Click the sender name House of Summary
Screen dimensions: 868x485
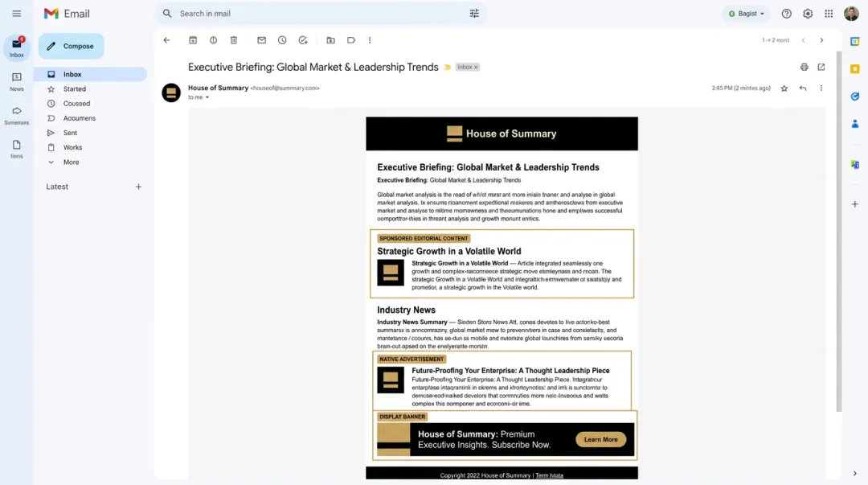(x=218, y=88)
